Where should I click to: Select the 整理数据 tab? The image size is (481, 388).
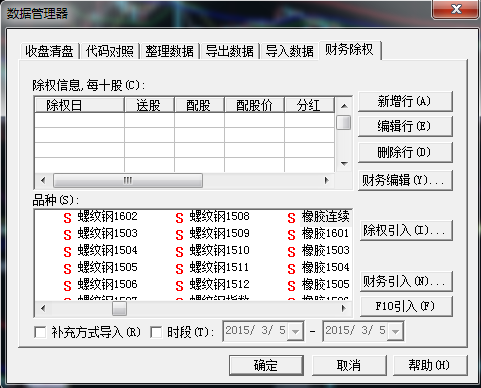169,51
